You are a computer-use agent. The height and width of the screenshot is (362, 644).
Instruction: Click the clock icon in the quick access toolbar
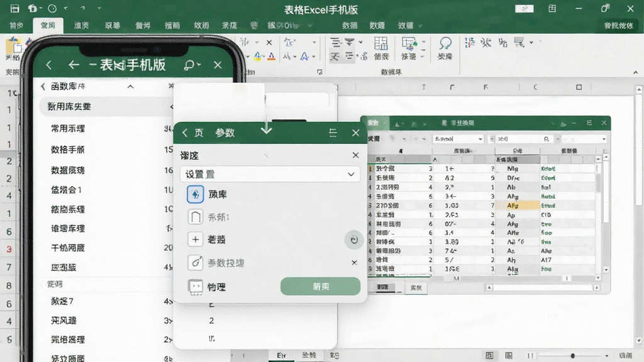click(52, 8)
